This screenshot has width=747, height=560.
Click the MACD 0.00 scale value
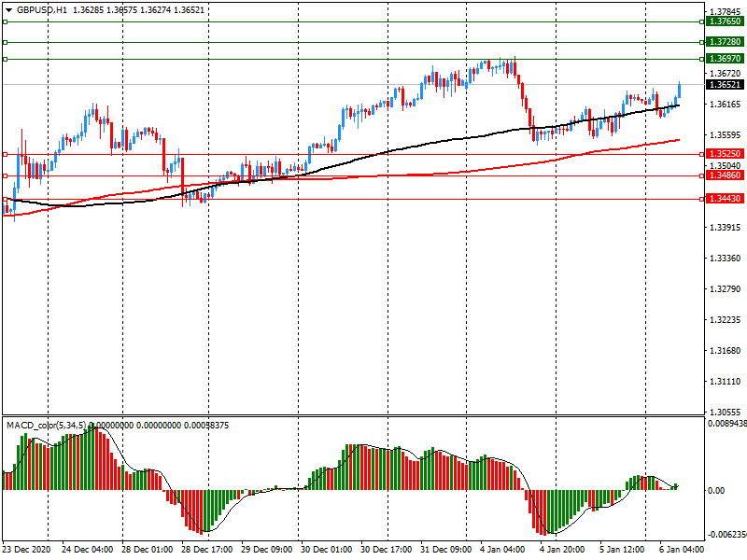716,491
